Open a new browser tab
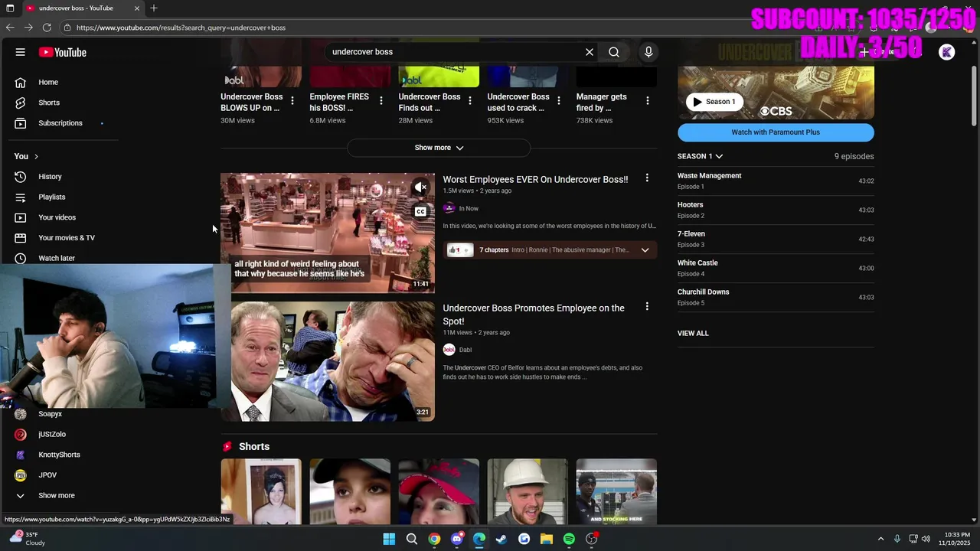Screen dimensions: 980x551 click(x=154, y=8)
